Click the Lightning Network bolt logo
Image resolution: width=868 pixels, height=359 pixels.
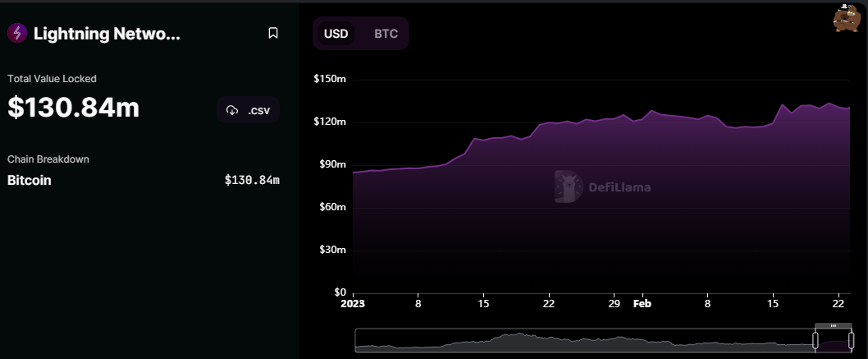coord(16,34)
